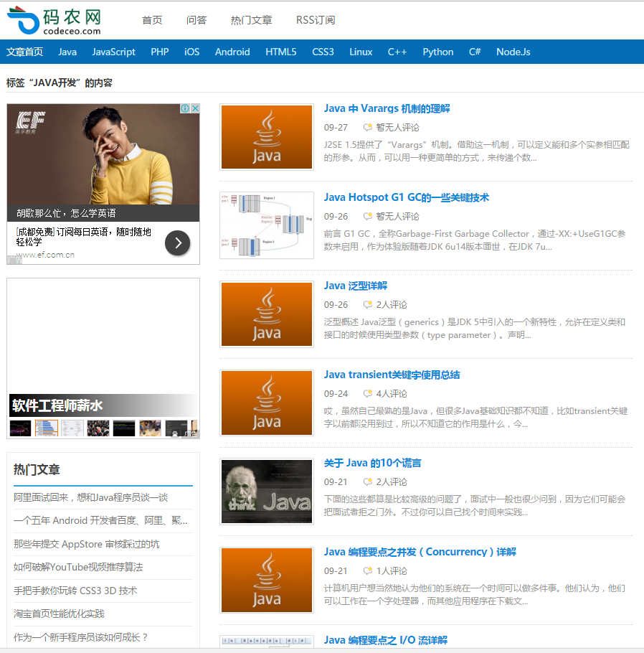Select iOS category in blue bar
The image size is (644, 653).
192,52
